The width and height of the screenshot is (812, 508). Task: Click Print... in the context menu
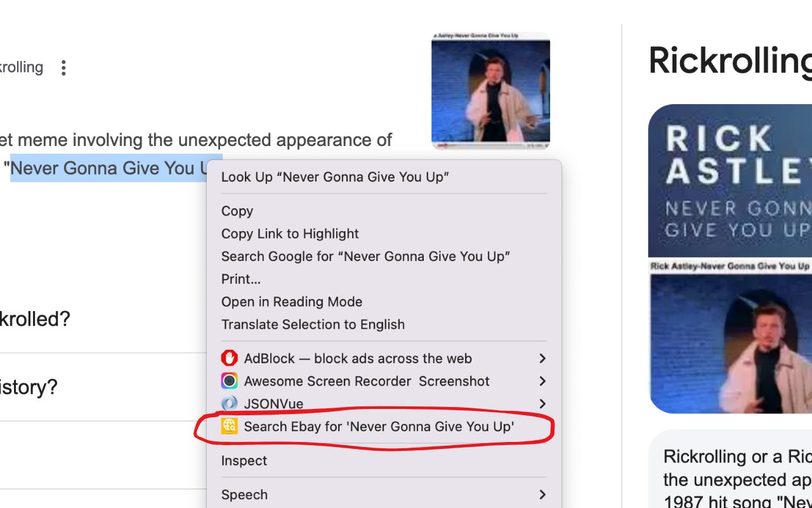tap(241, 279)
